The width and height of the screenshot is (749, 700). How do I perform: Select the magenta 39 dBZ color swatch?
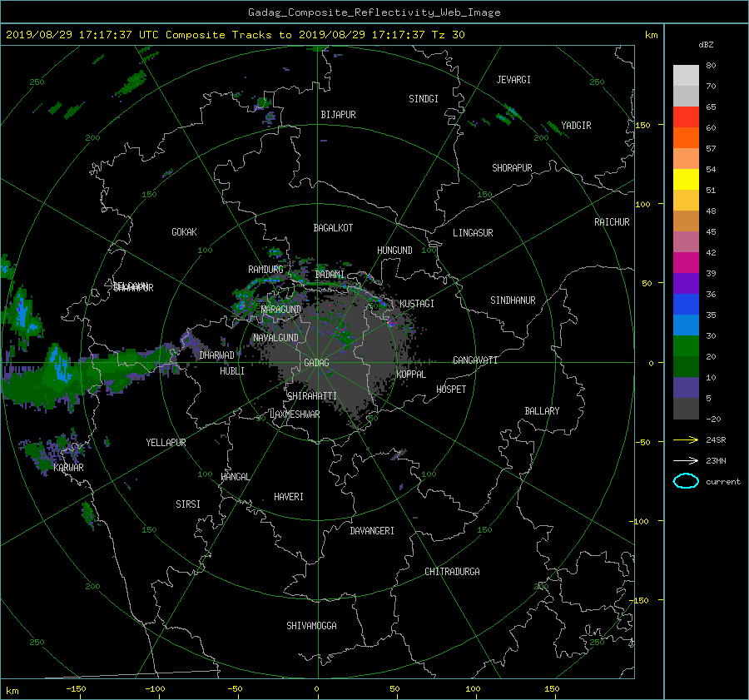tap(686, 263)
